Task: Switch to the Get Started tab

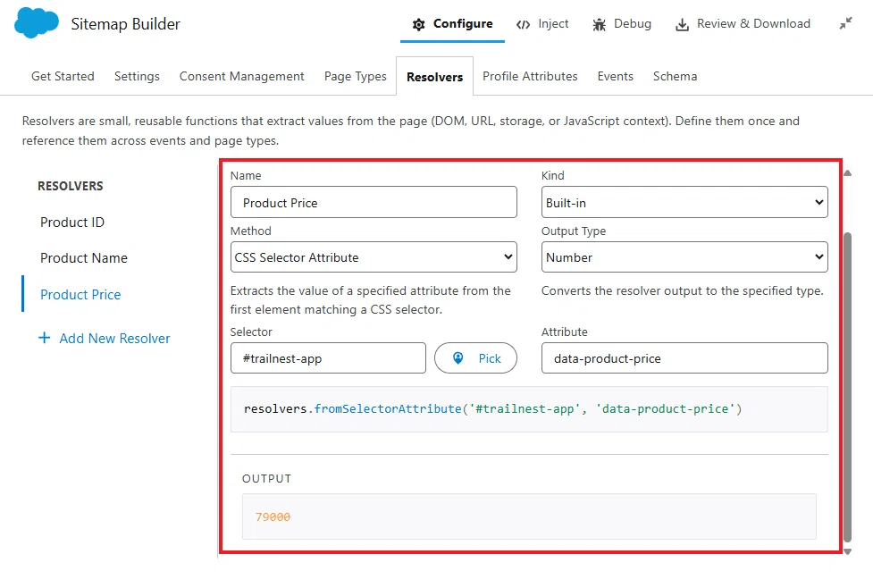Action: 63,76
